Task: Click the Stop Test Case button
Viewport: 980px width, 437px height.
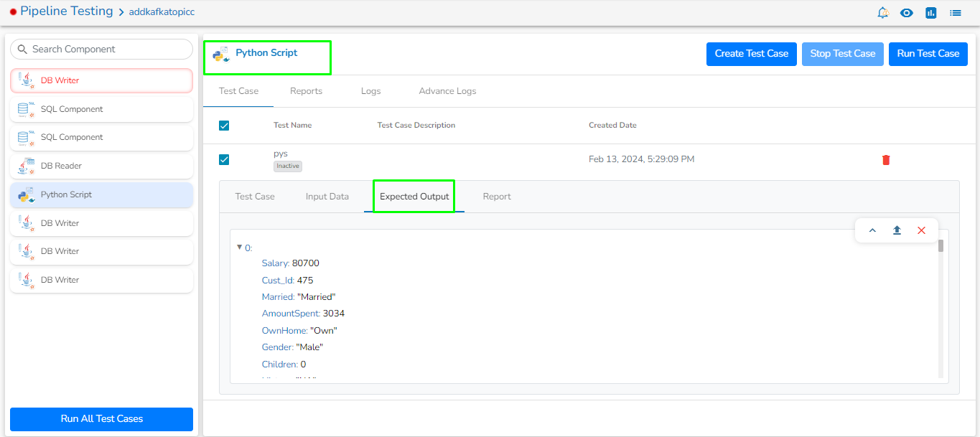Action: point(843,54)
